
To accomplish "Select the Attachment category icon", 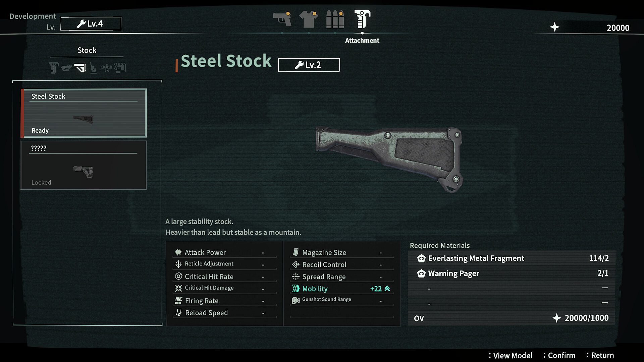I will coord(362,19).
